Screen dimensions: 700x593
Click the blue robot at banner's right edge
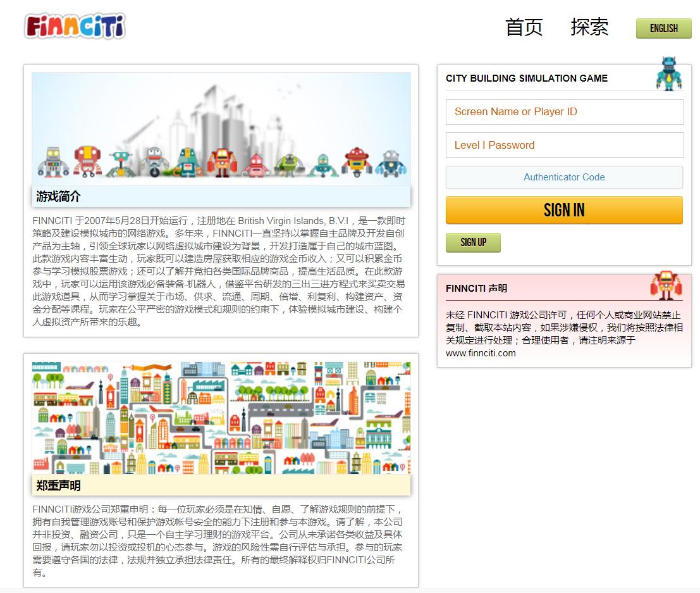(x=391, y=163)
